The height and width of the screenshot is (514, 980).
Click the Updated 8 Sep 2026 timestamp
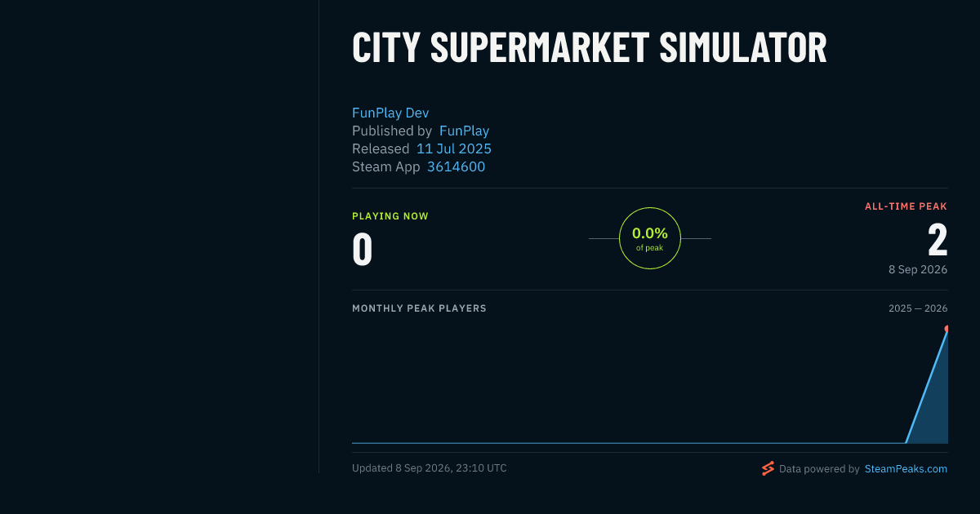click(x=430, y=468)
